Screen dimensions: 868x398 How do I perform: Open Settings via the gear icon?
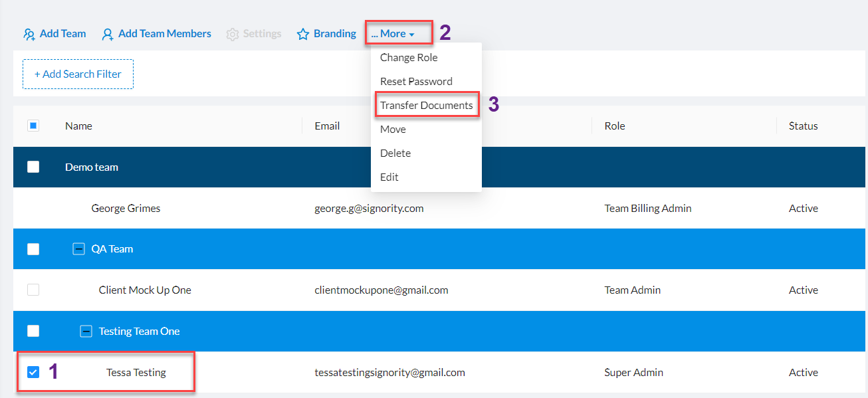[x=232, y=33]
